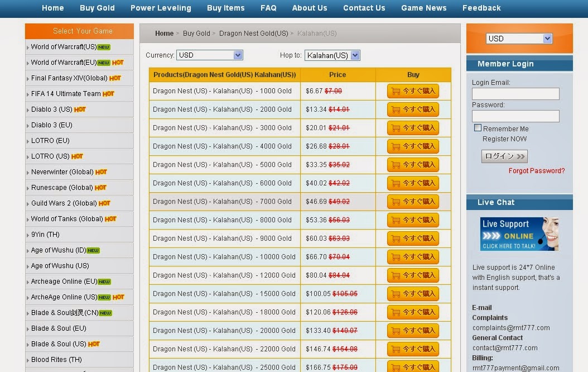Click buy-now cart button for 10000 Gold
This screenshot has width=588, height=372.
coord(413,256)
